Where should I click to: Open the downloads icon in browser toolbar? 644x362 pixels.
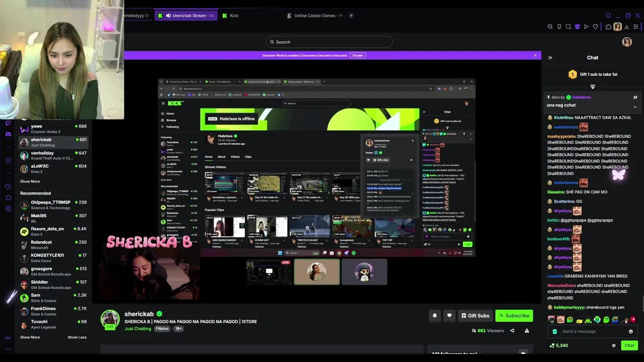pos(627,27)
